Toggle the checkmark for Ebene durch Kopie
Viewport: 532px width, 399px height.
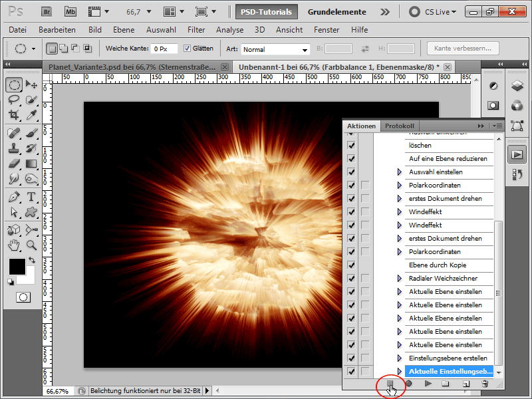351,265
